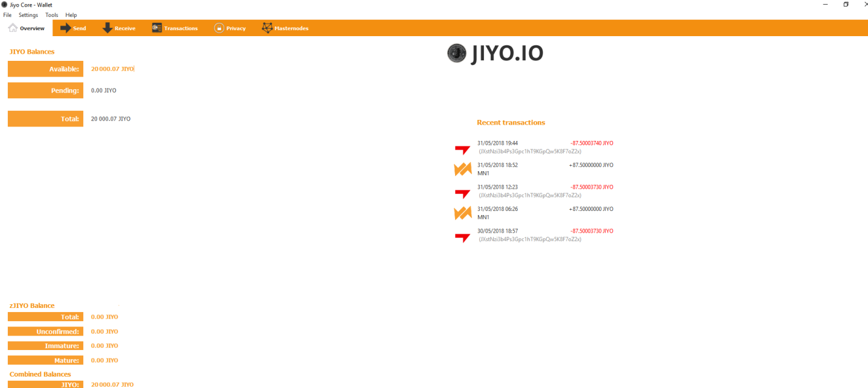Switch to the Masternodes tab
This screenshot has height=388, width=868.
click(x=285, y=28)
